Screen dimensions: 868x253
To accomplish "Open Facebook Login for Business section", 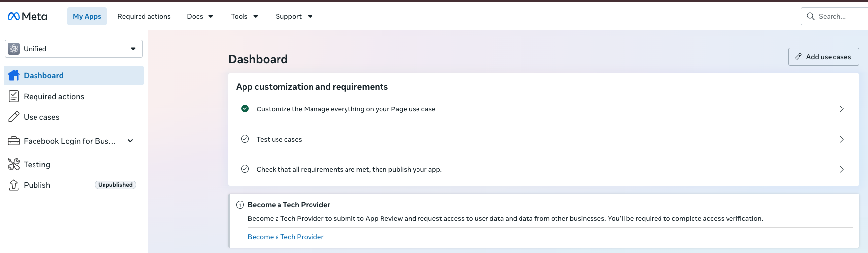I will click(74, 141).
